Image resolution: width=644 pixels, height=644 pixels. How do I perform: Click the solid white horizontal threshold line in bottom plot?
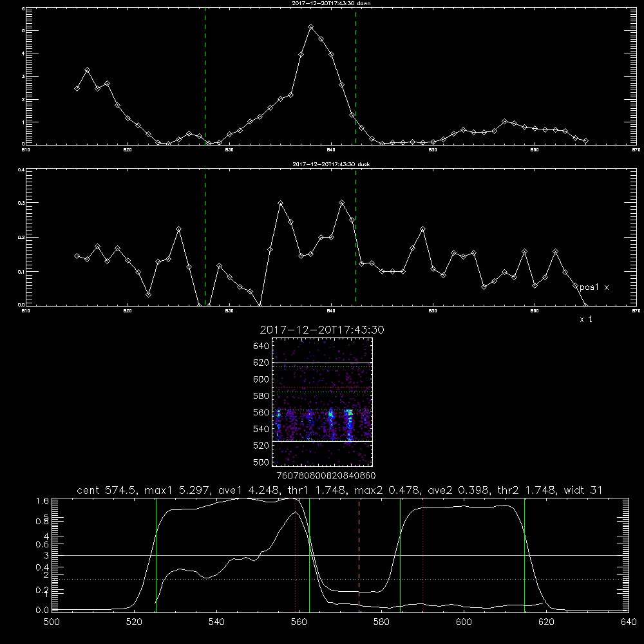click(x=339, y=555)
